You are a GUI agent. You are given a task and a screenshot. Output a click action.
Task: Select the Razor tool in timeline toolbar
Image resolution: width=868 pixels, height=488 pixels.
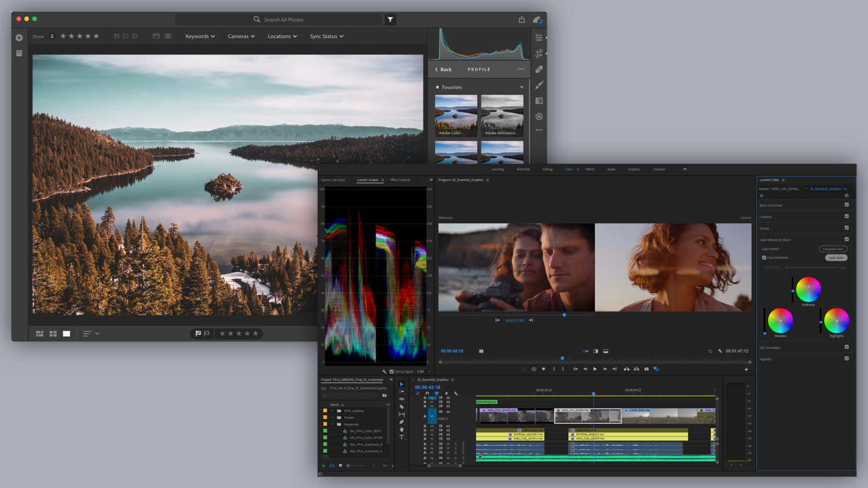click(402, 406)
